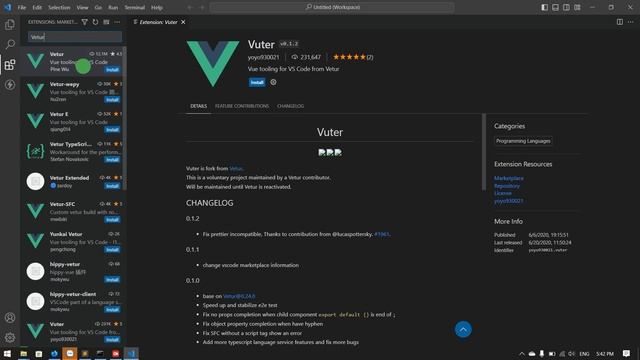
Task: Install the hippy-vetur extension
Action: [112, 280]
